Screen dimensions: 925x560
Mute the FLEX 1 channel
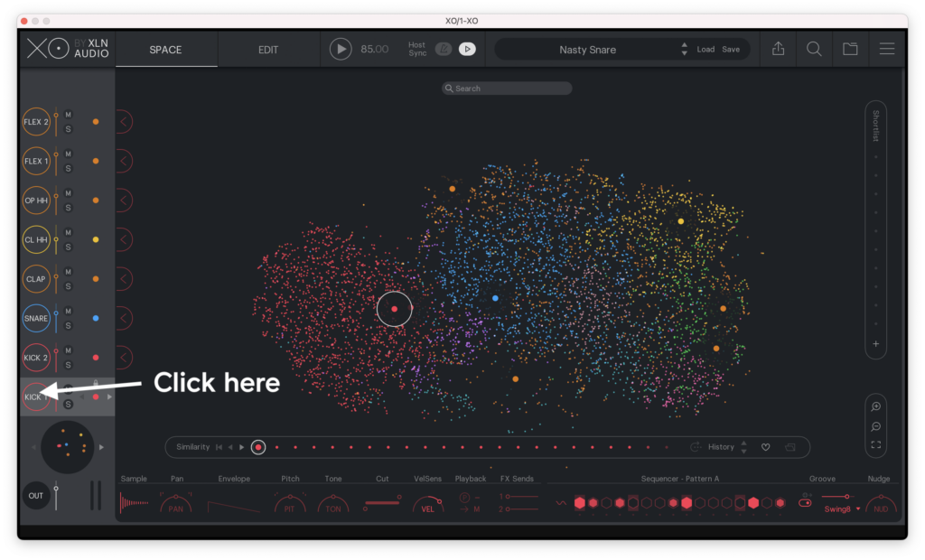68,154
